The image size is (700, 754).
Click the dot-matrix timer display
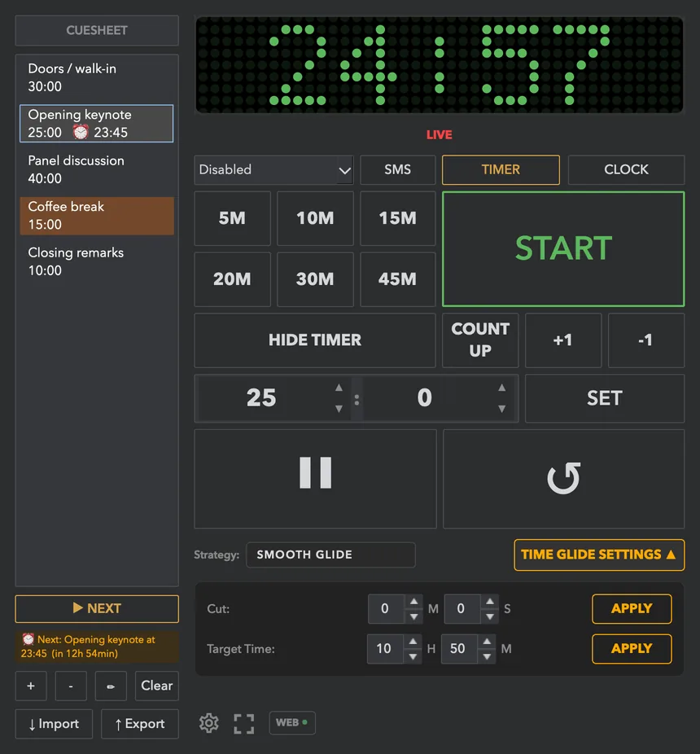440,65
